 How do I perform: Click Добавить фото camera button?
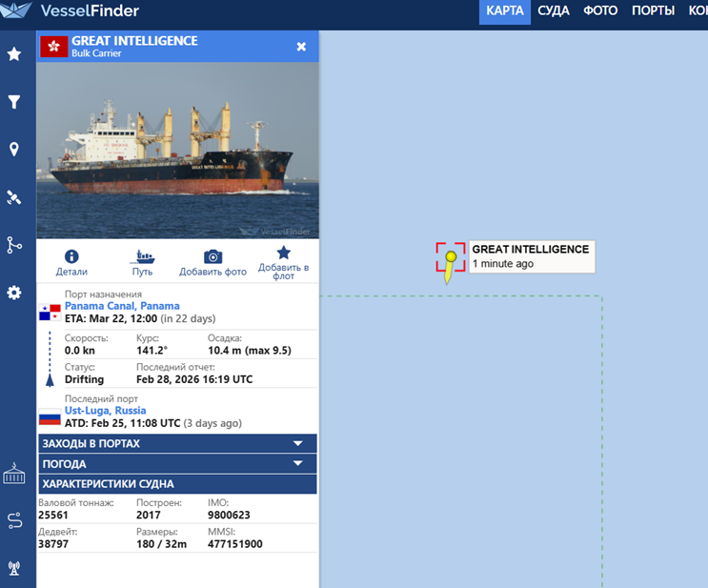[x=212, y=263]
